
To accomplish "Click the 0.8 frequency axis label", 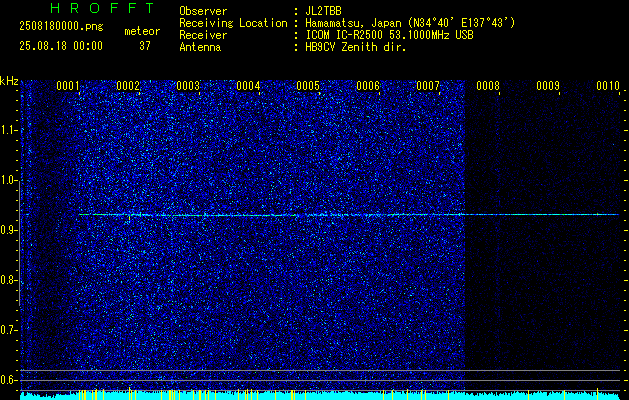I will pyautogui.click(x=9, y=280).
